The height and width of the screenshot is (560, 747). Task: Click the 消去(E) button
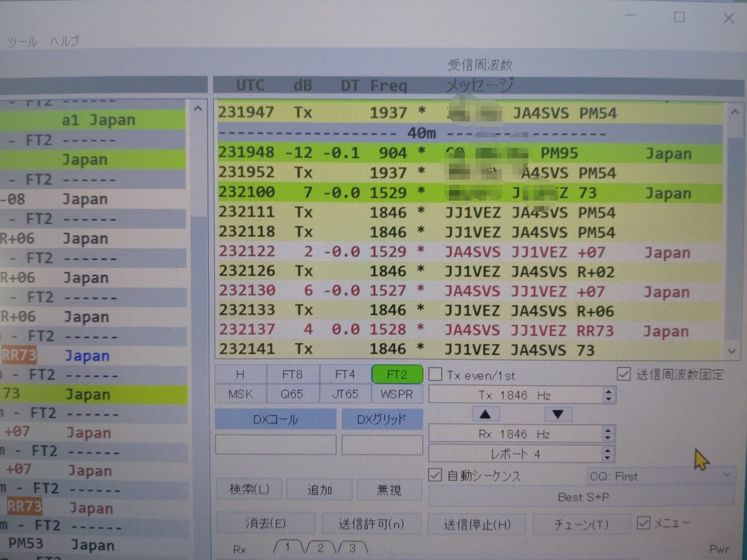coord(266,523)
